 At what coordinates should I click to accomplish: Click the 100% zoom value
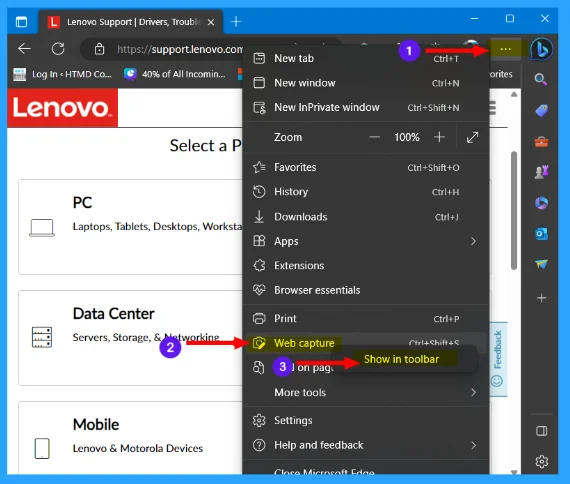407,137
